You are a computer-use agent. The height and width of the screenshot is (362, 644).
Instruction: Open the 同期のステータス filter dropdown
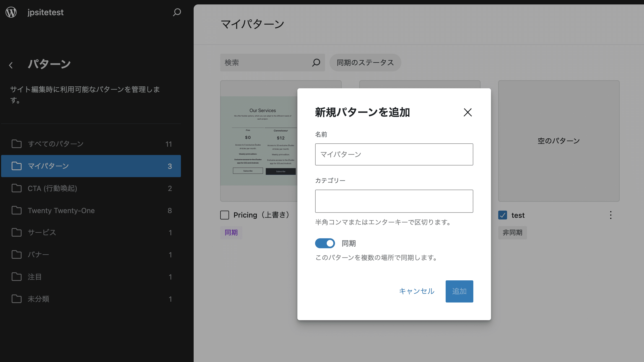[x=365, y=63]
